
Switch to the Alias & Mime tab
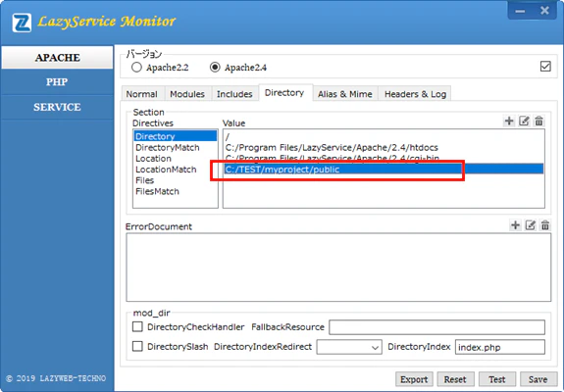click(345, 94)
